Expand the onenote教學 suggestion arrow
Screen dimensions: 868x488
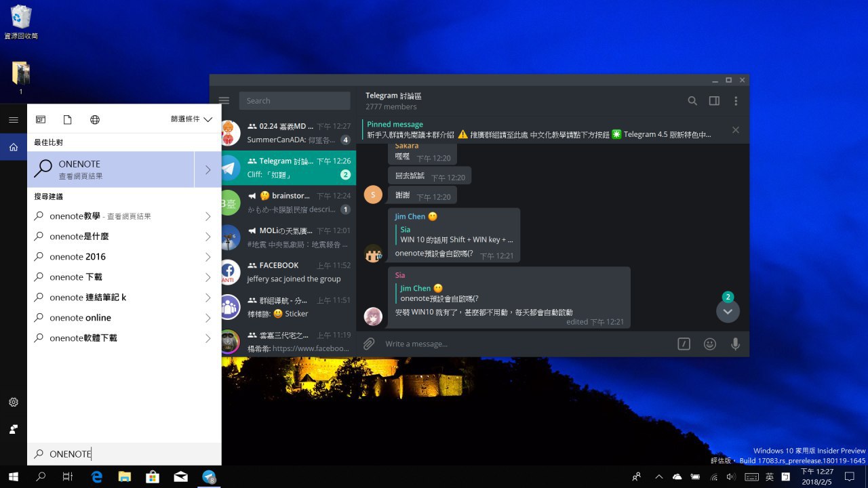(208, 216)
